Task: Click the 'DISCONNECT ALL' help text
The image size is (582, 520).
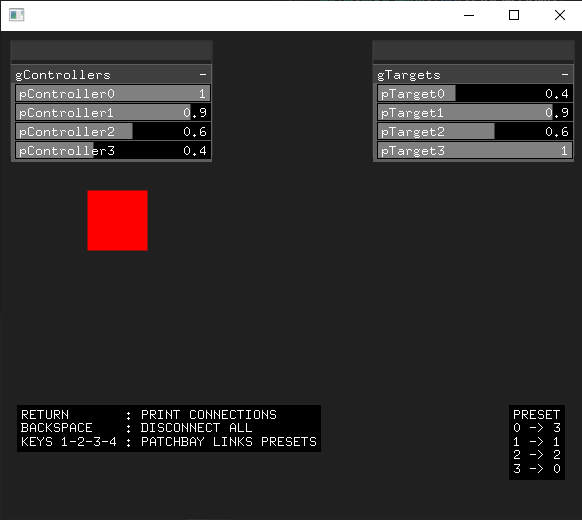Action: pyautogui.click(x=196, y=428)
